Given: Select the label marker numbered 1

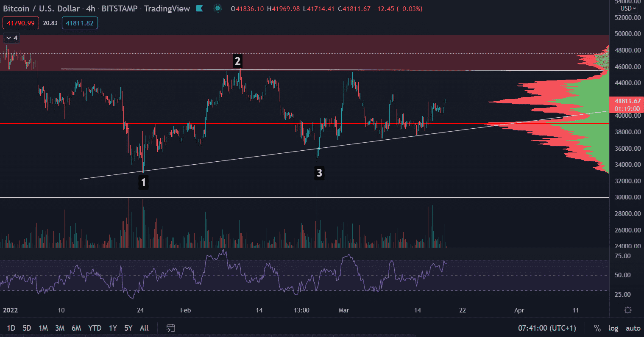Looking at the screenshot, I should (x=143, y=182).
